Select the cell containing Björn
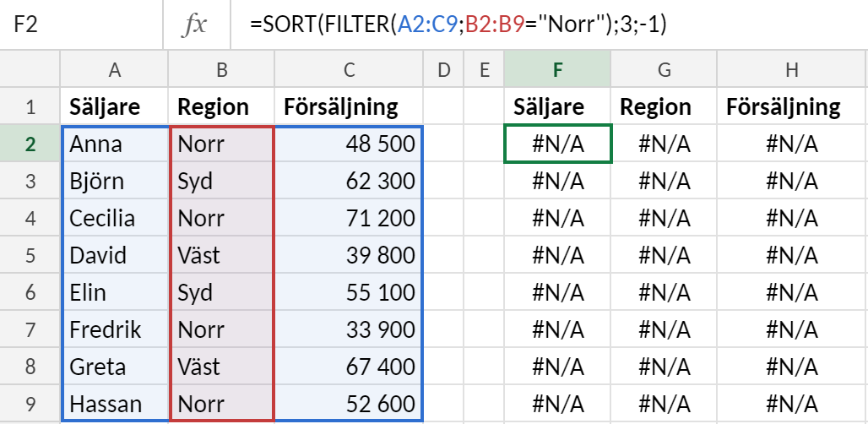Image resolution: width=868 pixels, height=424 pixels. 114,181
